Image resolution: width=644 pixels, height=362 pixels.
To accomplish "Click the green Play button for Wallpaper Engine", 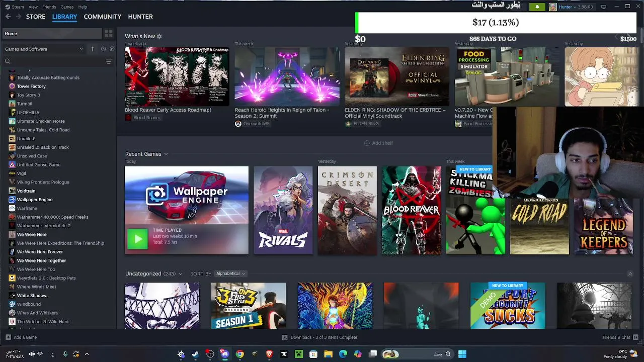I will pos(137,239).
